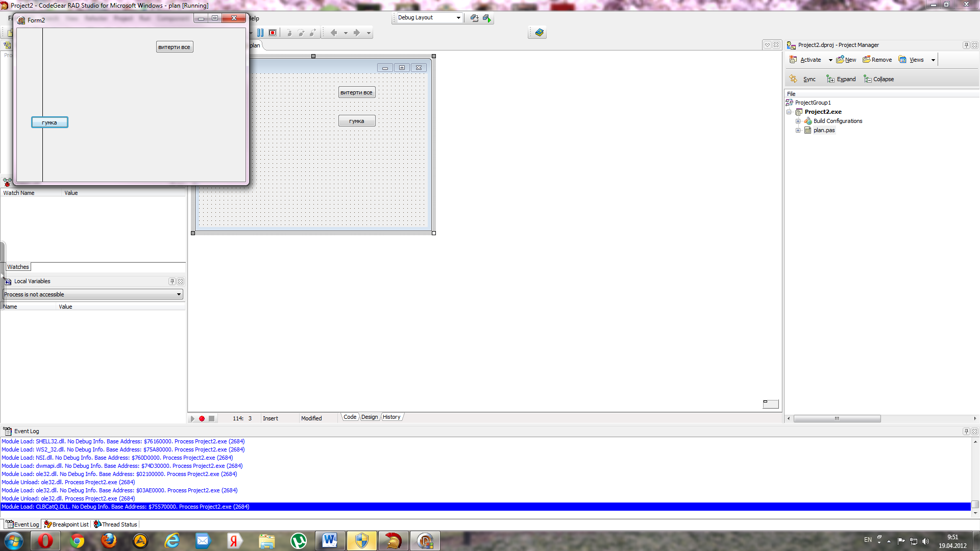Select Build Configurations in the tree

coord(838,121)
